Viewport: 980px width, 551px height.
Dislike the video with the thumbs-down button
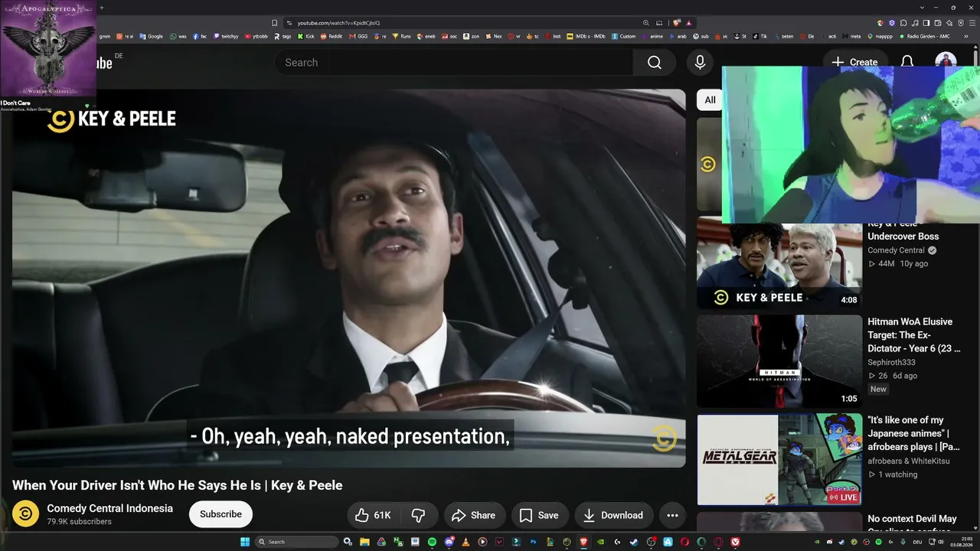point(418,515)
